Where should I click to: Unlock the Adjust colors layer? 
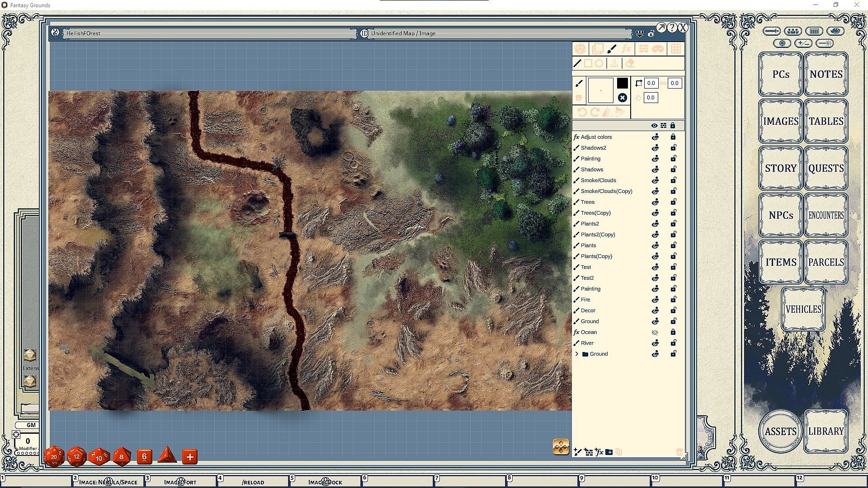click(673, 137)
